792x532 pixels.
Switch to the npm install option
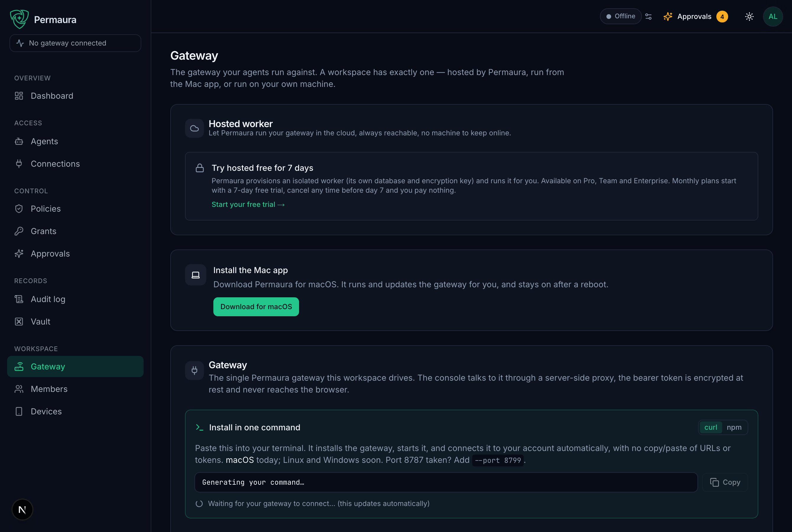tap(734, 427)
